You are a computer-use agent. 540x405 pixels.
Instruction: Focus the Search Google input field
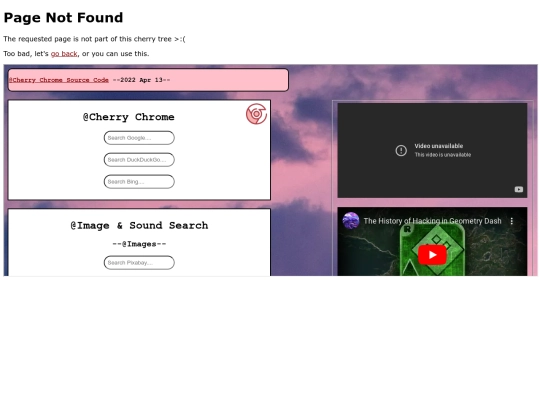click(x=139, y=138)
